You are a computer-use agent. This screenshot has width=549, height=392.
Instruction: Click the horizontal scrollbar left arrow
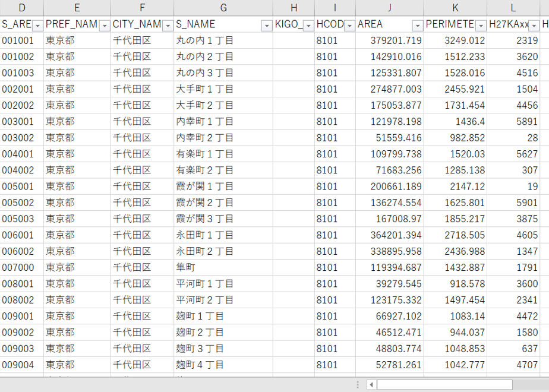(371, 385)
